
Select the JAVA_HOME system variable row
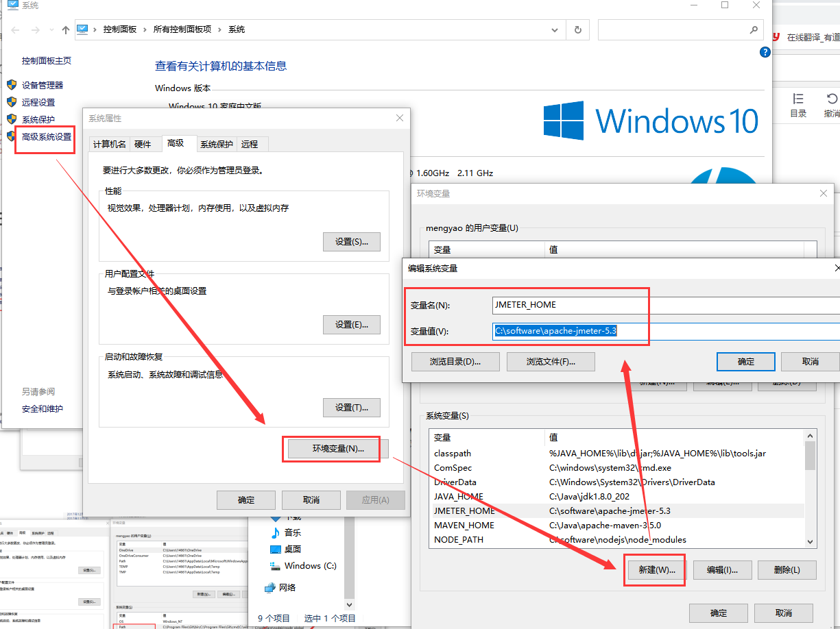[x=616, y=497]
